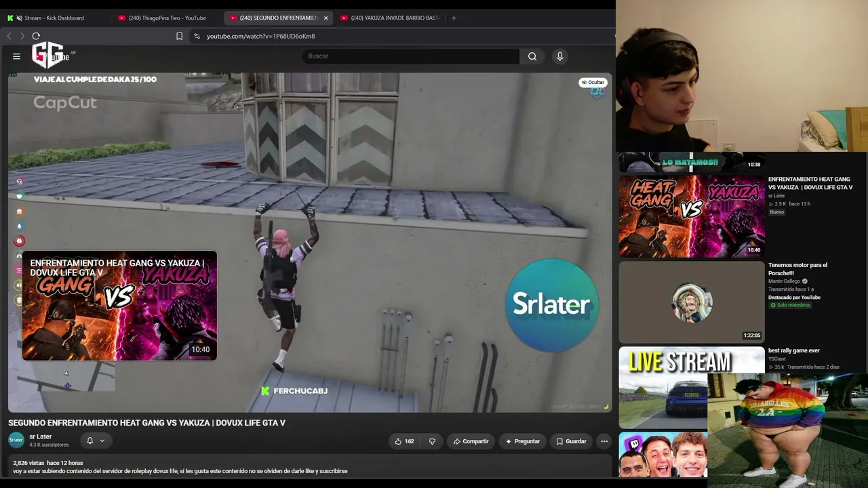Image resolution: width=868 pixels, height=488 pixels.
Task: Go forward in browser history
Action: coord(22,36)
